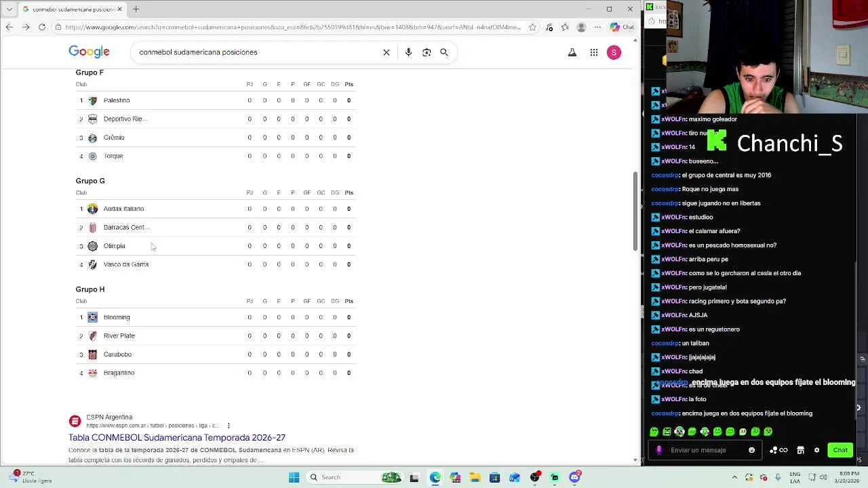This screenshot has width=868, height=488.
Task: Open the Google account avatar S
Action: pos(614,52)
